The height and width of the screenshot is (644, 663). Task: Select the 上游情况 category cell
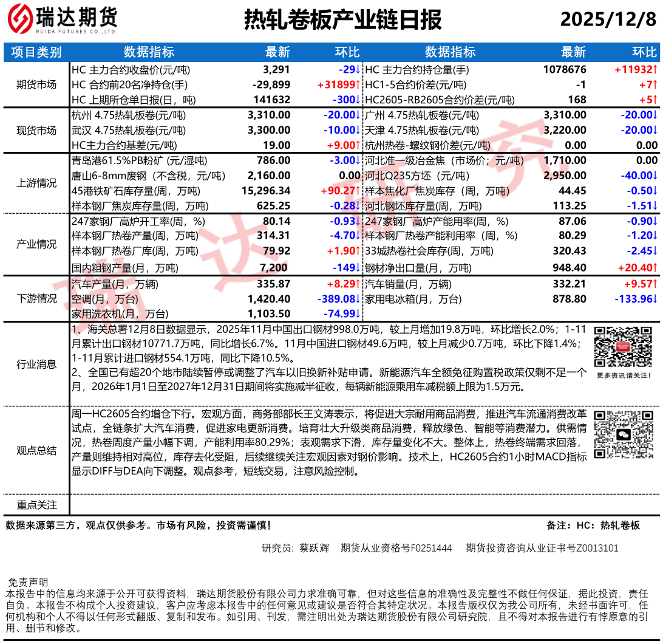click(x=36, y=183)
